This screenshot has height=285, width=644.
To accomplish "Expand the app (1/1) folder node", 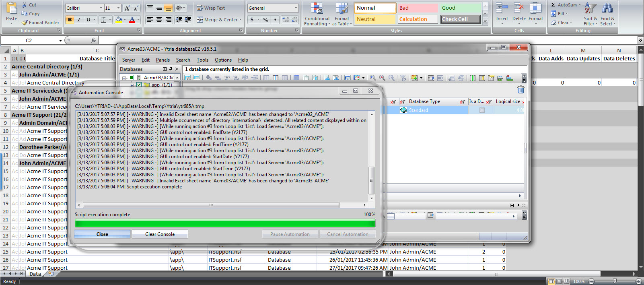I will (x=132, y=85).
